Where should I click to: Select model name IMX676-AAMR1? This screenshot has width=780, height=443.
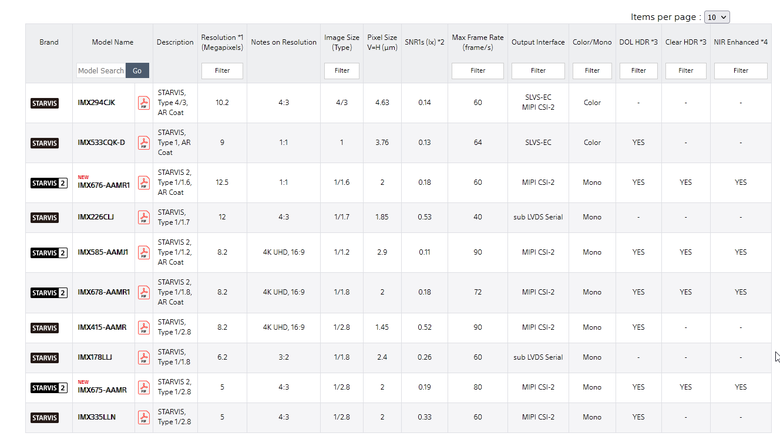click(103, 185)
